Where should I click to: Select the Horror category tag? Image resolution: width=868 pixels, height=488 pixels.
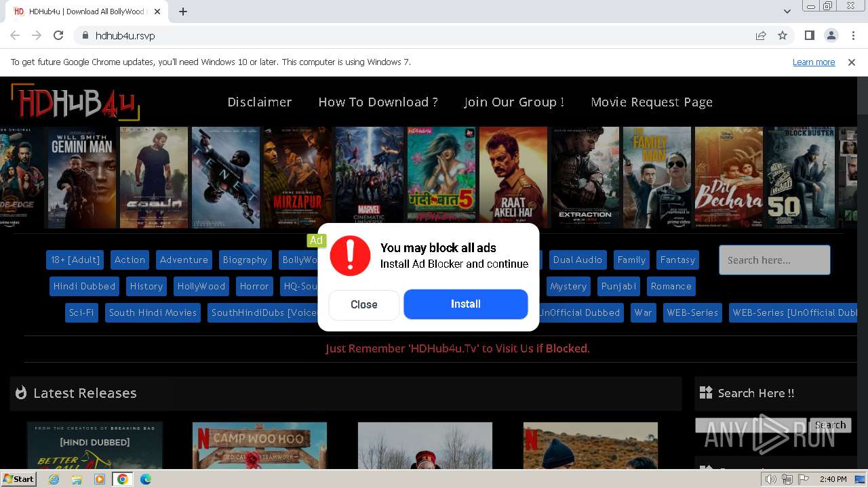click(254, 286)
